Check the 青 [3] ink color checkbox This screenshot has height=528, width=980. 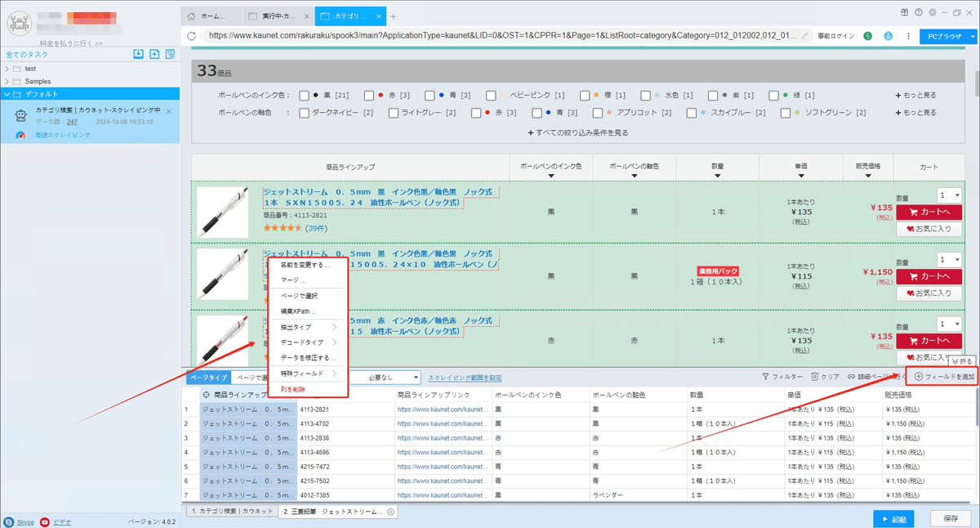point(430,96)
